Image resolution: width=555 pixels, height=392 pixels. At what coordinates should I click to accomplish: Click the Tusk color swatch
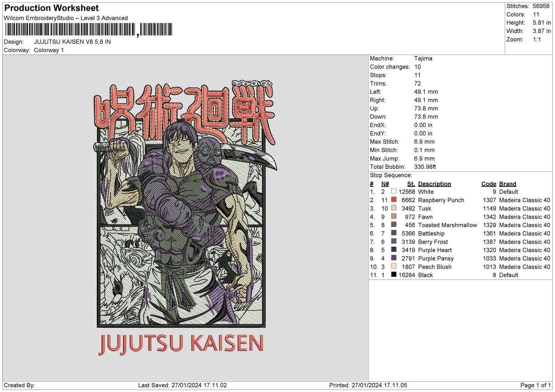(394, 208)
